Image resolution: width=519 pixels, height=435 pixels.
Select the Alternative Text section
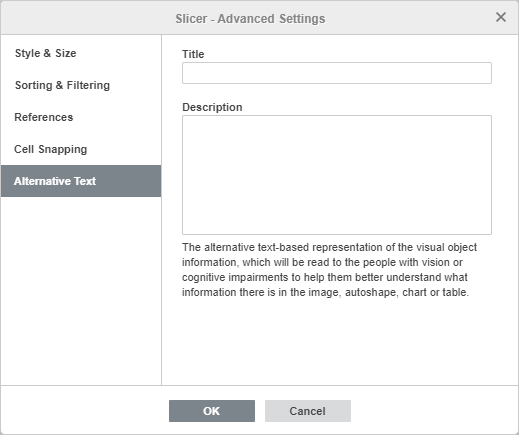81,181
